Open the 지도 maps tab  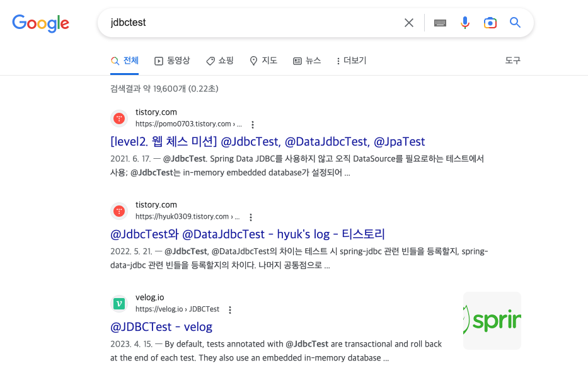(263, 60)
